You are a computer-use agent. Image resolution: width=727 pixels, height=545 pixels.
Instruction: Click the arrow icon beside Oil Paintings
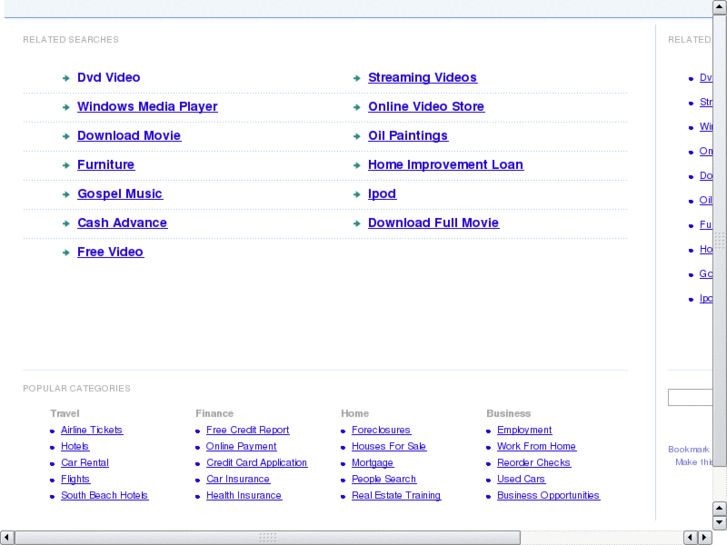click(x=357, y=136)
